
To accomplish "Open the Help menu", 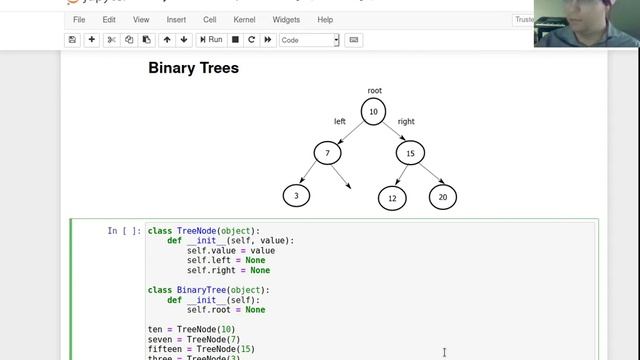I will coord(325,20).
